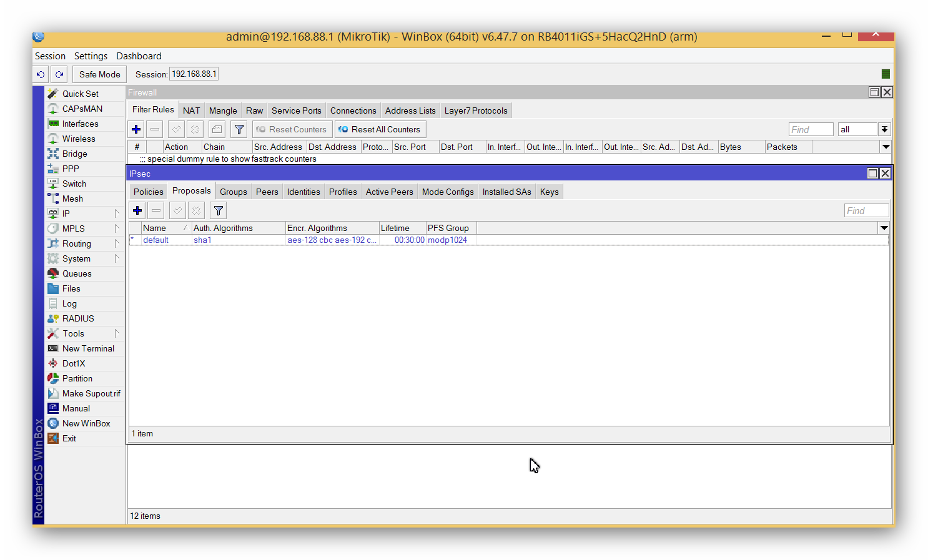928x560 pixels.
Task: Open the Session menu
Action: point(50,56)
